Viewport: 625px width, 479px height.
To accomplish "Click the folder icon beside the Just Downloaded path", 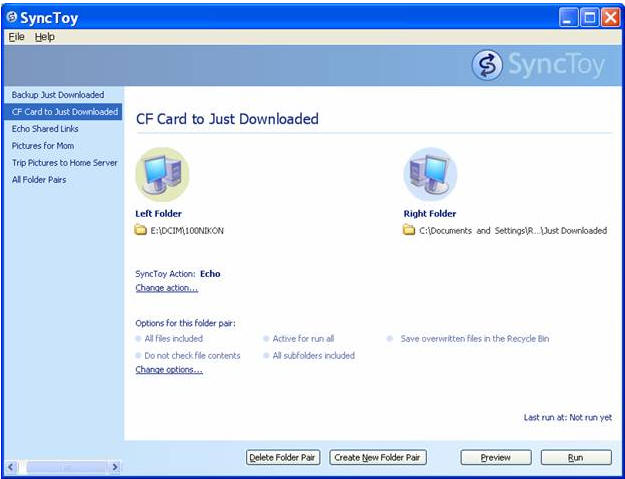I will 409,230.
